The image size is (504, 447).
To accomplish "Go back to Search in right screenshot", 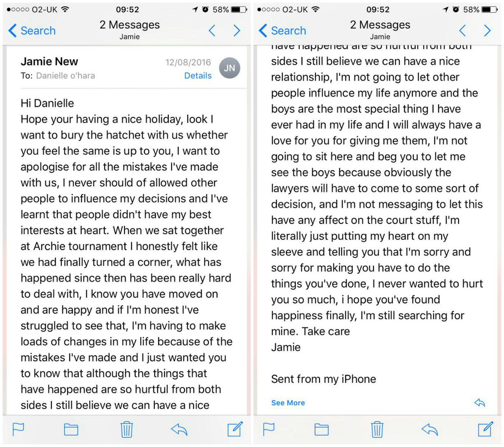I will 283,31.
